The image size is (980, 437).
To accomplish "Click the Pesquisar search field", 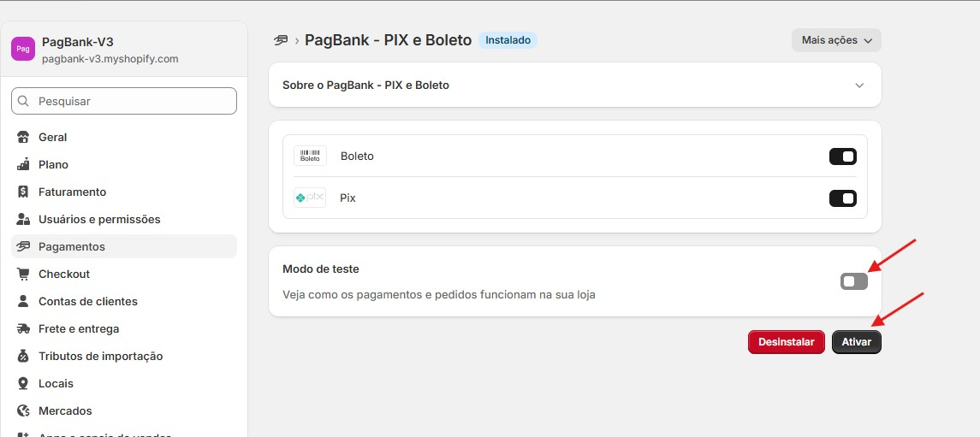I will tap(124, 101).
